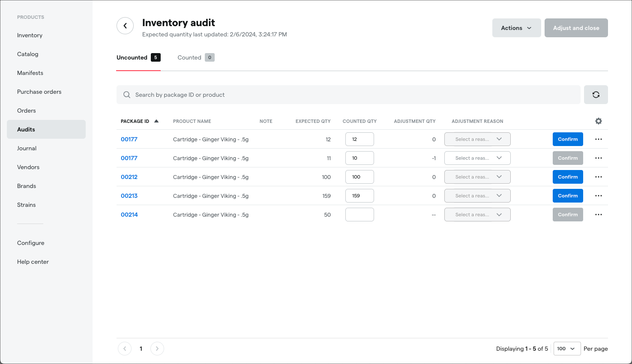632x364 pixels.
Task: Open package link 00213
Action: pyautogui.click(x=129, y=196)
